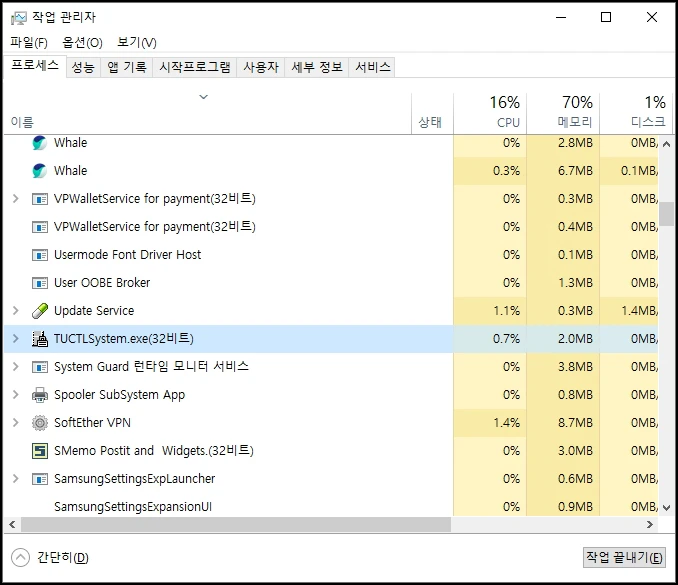Expand the Spooler SubSystem App row

pyautogui.click(x=16, y=395)
